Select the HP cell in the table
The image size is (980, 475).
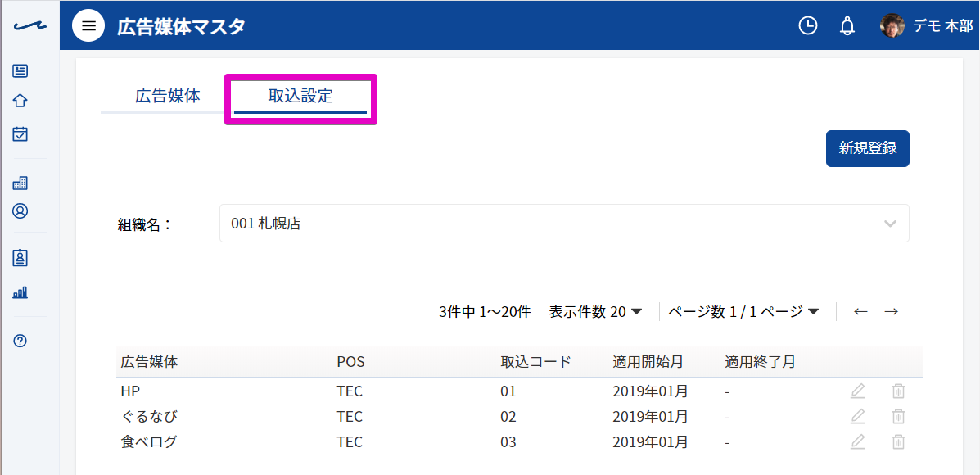pos(130,391)
